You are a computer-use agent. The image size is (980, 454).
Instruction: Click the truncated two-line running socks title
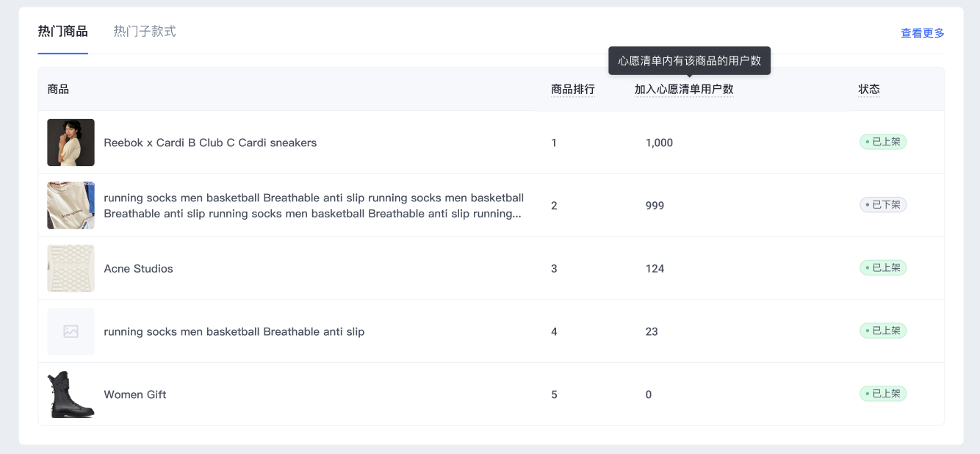click(x=314, y=206)
